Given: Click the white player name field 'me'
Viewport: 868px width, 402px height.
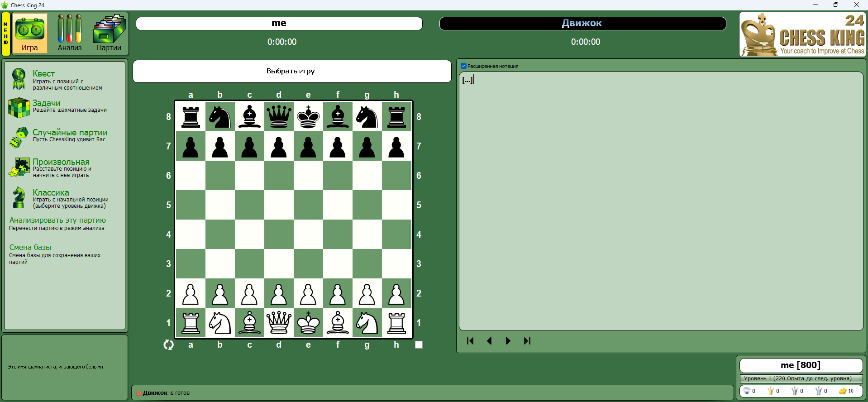Looking at the screenshot, I should 279,24.
